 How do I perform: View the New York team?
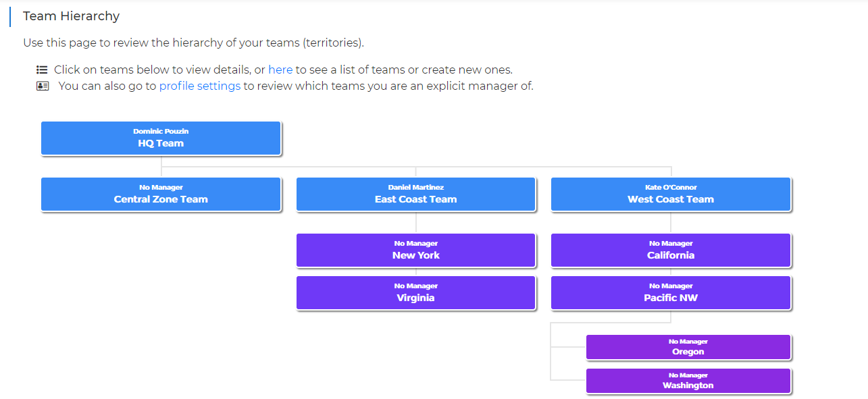pyautogui.click(x=415, y=250)
